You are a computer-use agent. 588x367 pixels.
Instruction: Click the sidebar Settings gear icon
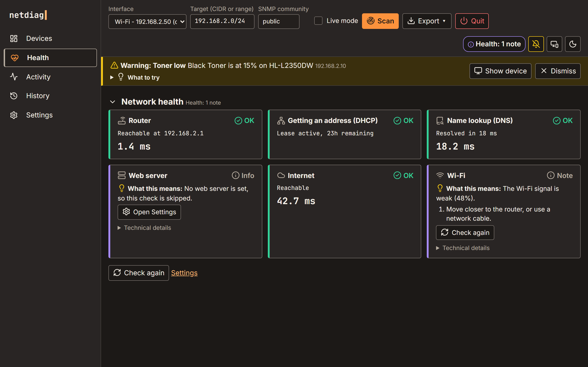(14, 115)
